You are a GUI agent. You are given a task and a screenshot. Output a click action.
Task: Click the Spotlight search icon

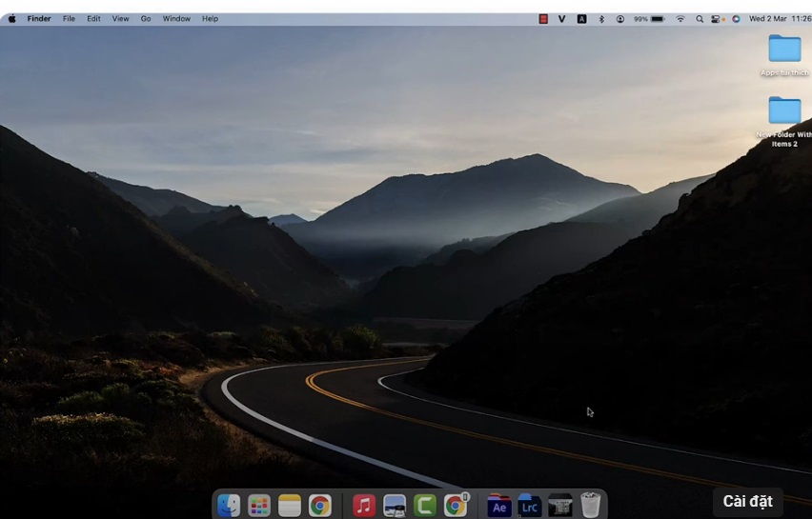click(x=700, y=19)
